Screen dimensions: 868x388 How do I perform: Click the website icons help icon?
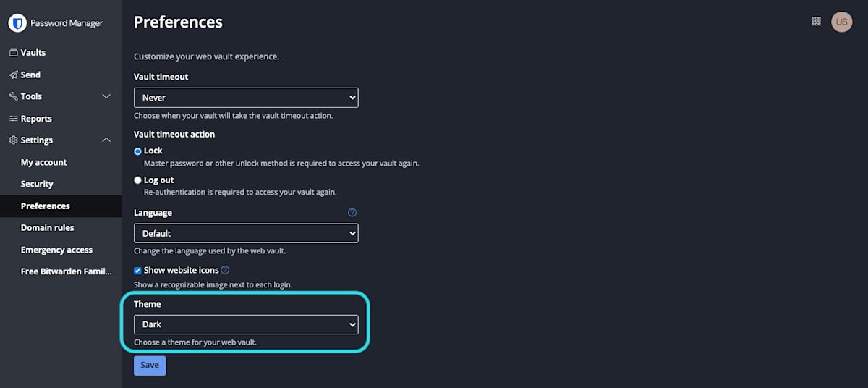[x=225, y=270]
